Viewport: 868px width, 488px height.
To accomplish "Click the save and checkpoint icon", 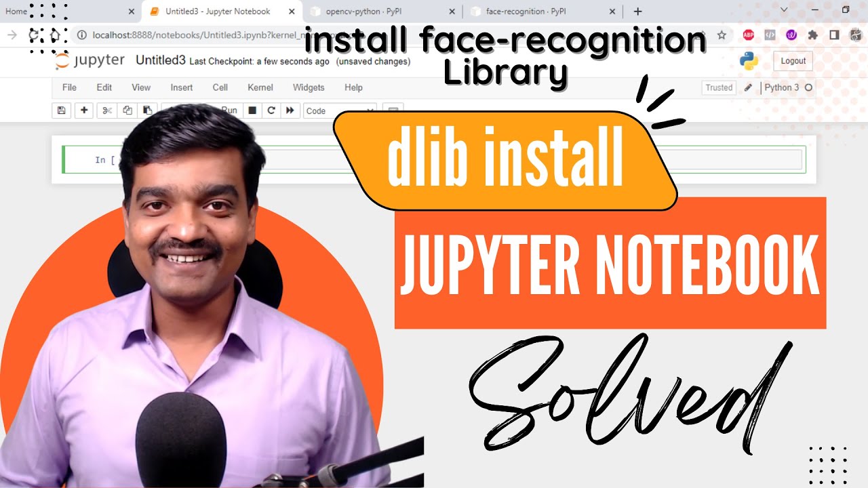I will coord(61,110).
